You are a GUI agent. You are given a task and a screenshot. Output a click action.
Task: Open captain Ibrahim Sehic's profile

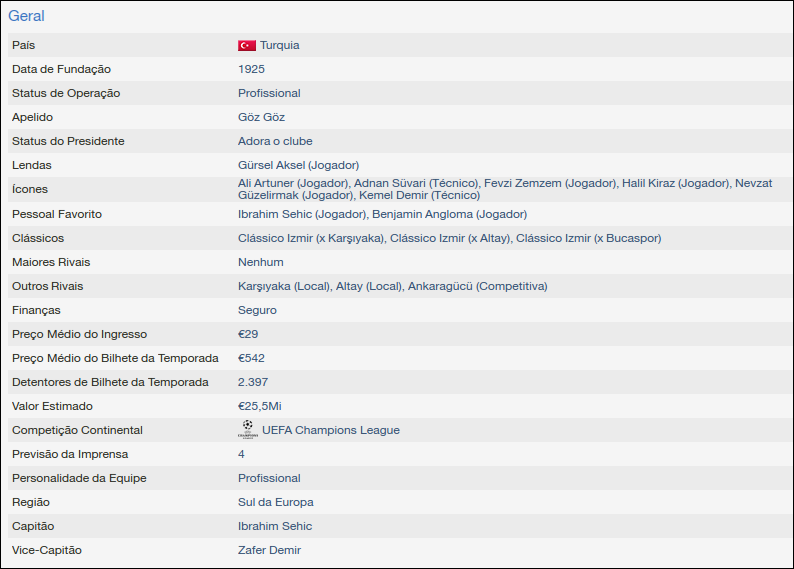coord(275,527)
